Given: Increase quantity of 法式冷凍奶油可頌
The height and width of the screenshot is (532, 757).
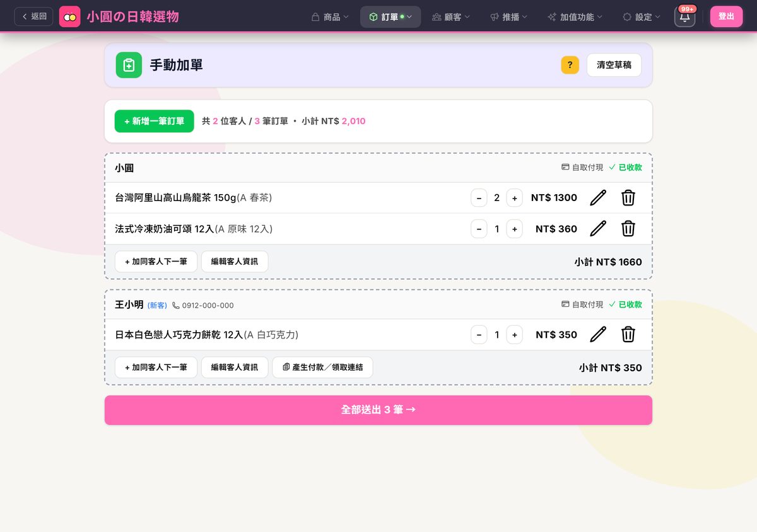Looking at the screenshot, I should click(x=514, y=229).
